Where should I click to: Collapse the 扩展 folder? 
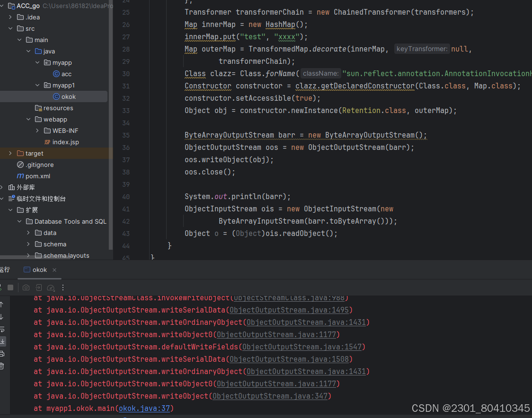click(x=10, y=210)
